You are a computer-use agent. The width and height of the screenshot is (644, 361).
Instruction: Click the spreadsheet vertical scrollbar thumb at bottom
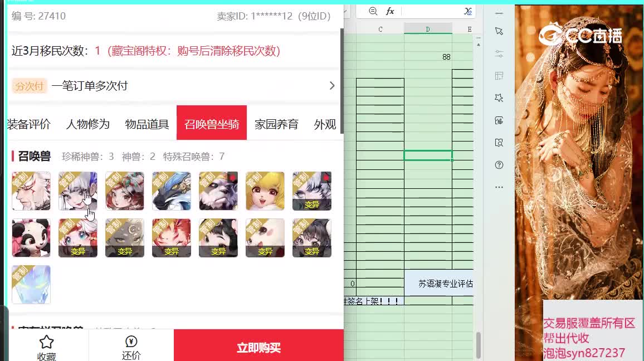[479, 345]
